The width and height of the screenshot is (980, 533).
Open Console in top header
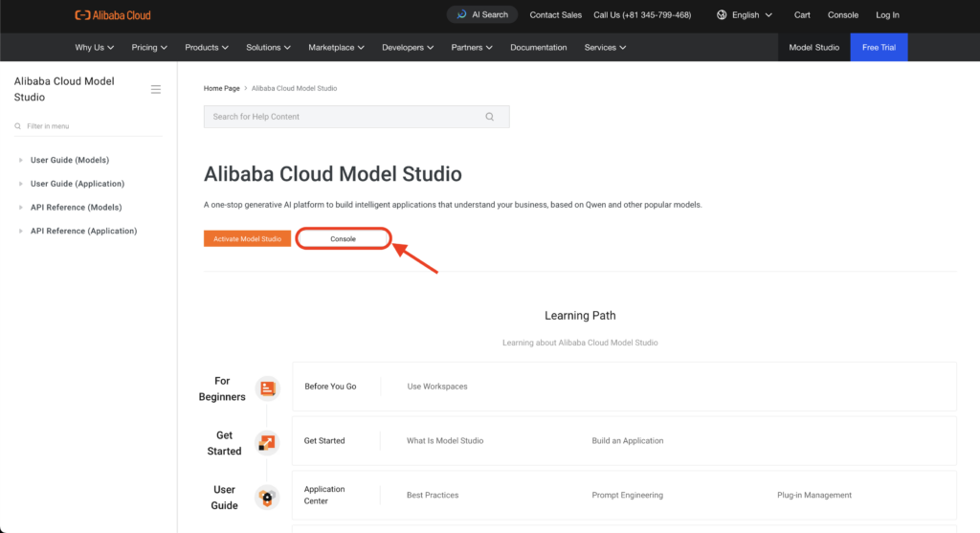point(842,15)
